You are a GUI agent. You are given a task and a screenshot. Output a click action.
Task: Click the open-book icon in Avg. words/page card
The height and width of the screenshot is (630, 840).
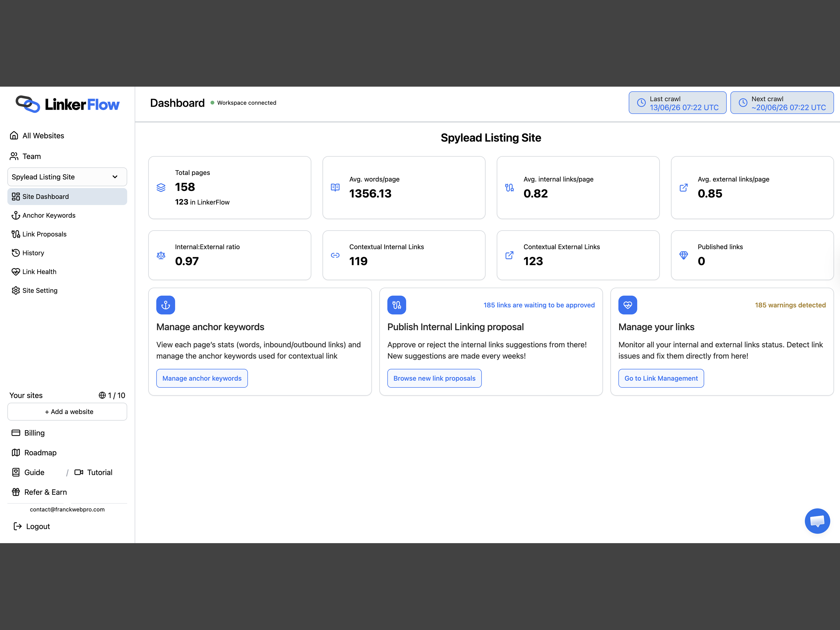pyautogui.click(x=335, y=188)
